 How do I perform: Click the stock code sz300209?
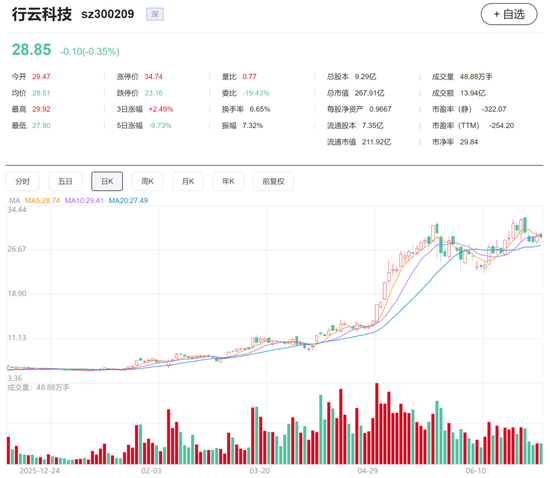(108, 14)
